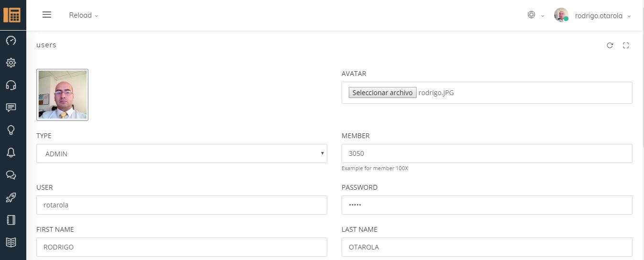The width and height of the screenshot is (644, 260).
Task: Toggle fullscreen for users panel
Action: click(x=626, y=45)
